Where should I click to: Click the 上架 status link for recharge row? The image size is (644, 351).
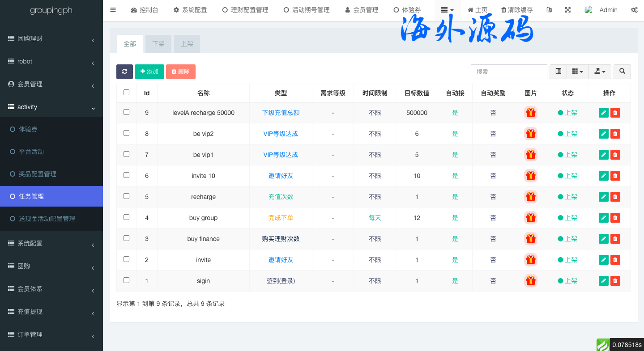pyautogui.click(x=567, y=197)
